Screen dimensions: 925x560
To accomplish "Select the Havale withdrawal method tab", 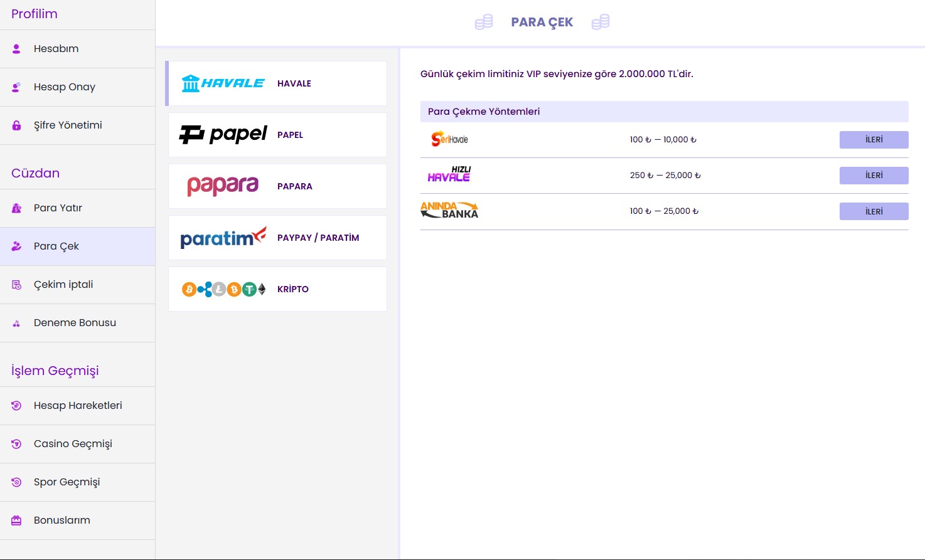I will [277, 83].
